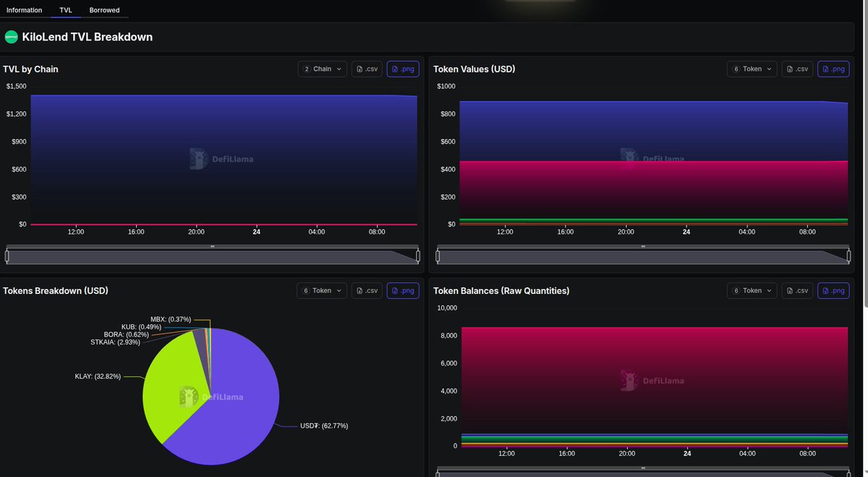The image size is (868, 477).
Task: Download Token Values (USD) as .csv
Action: click(797, 69)
